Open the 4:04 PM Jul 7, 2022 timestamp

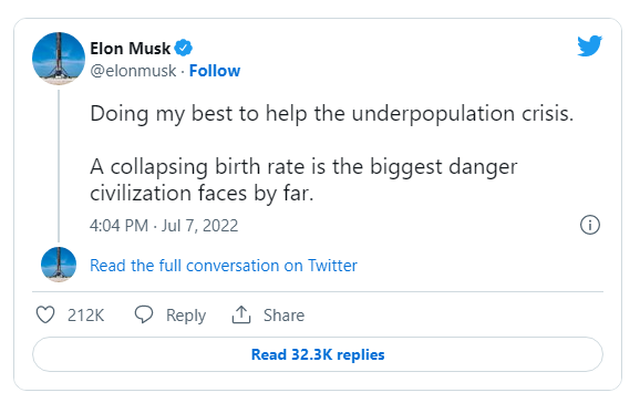click(x=164, y=225)
